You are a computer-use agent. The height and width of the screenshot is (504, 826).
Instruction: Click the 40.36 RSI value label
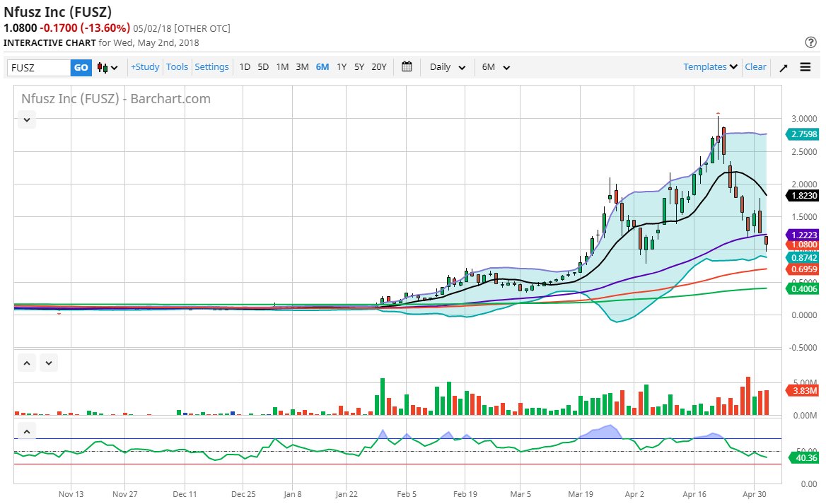coord(804,457)
